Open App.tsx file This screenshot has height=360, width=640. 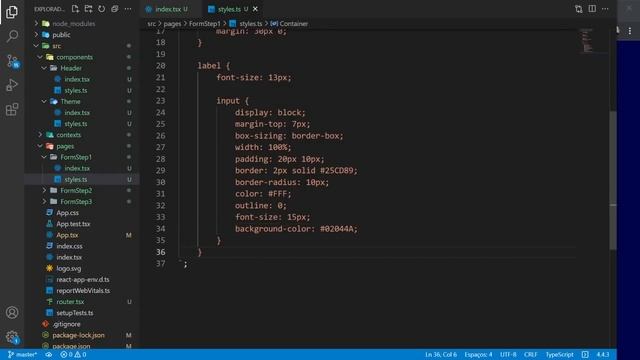(67, 235)
